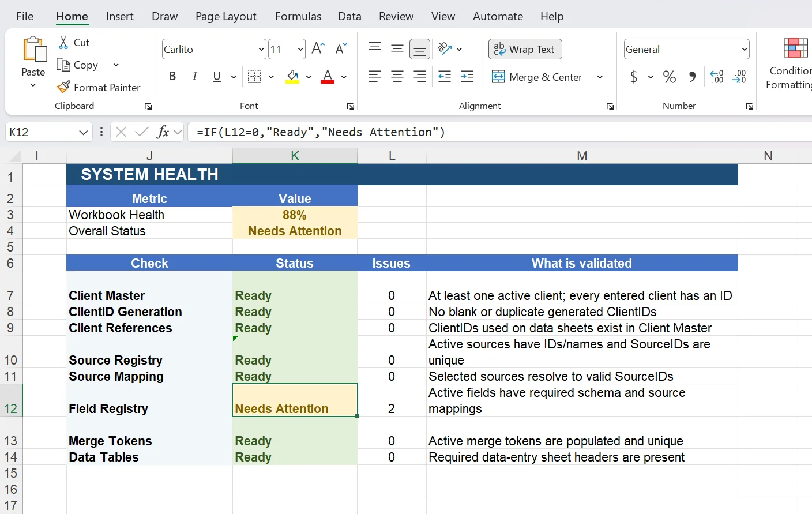Click the Increase Decimal icon
Screen dimensions: 812x514
[717, 76]
